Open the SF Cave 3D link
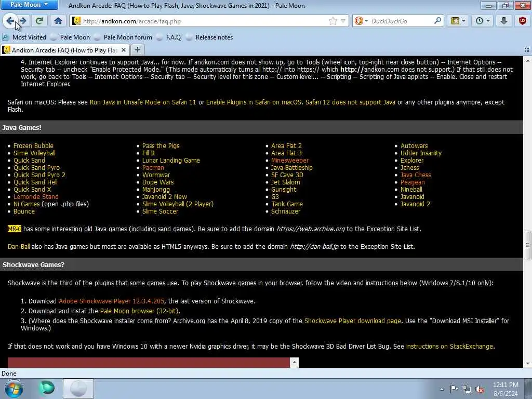Viewport: 532px width, 399px height. 287,175
